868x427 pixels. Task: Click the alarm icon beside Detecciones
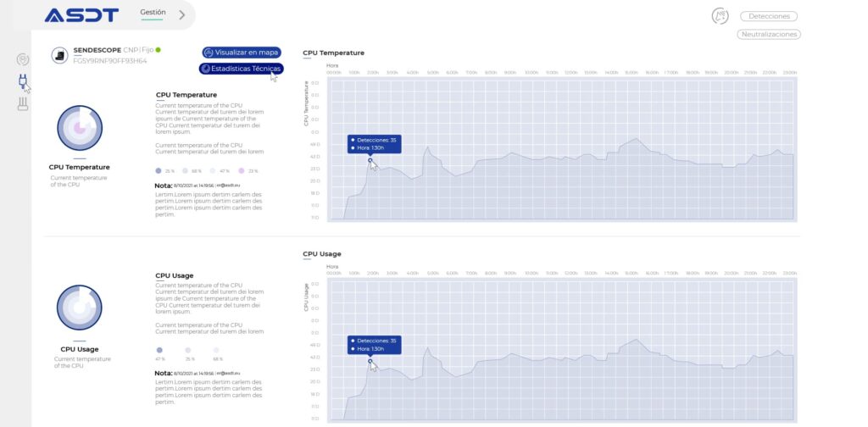pyautogui.click(x=721, y=16)
